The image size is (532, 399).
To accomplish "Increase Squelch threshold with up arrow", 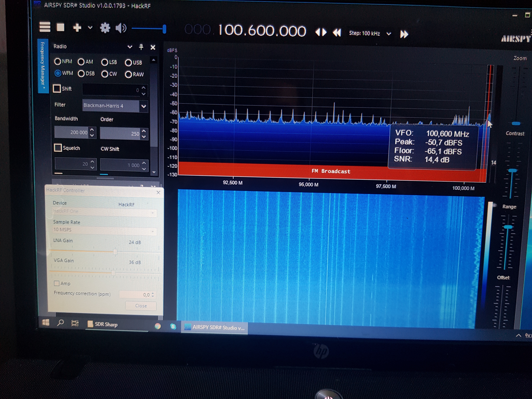I will tap(93, 162).
